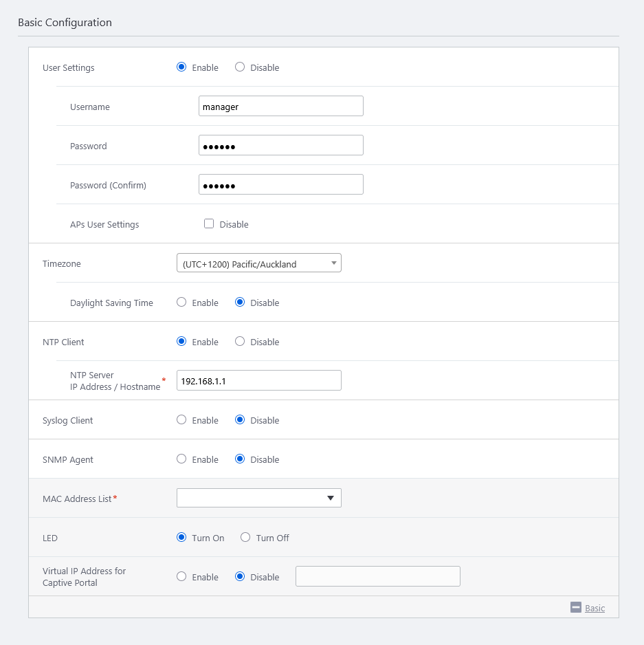
Task: Focus the Password field
Action: [x=280, y=146]
